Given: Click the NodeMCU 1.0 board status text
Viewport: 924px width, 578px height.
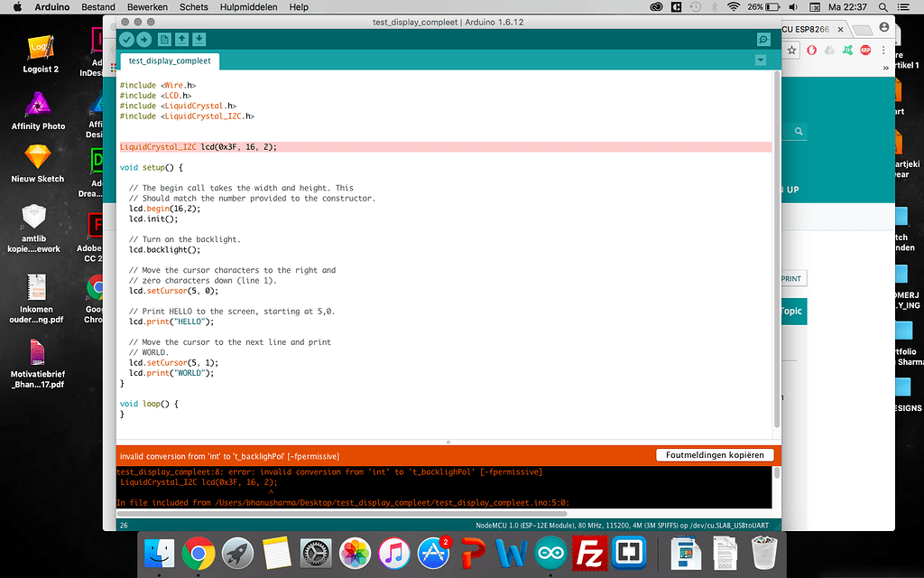Looking at the screenshot, I should coord(622,525).
